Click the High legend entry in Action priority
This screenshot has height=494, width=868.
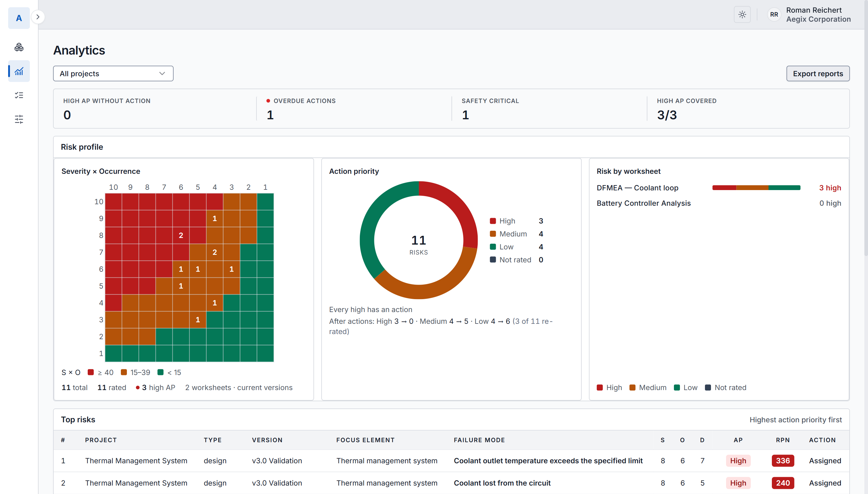pos(516,221)
